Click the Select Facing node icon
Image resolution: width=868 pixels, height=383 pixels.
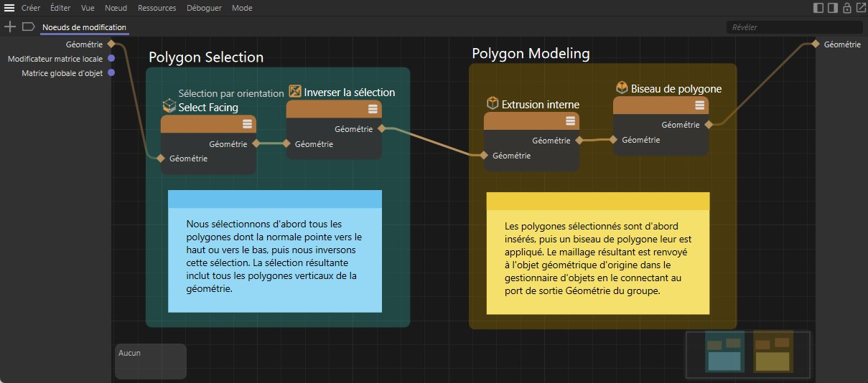point(169,106)
